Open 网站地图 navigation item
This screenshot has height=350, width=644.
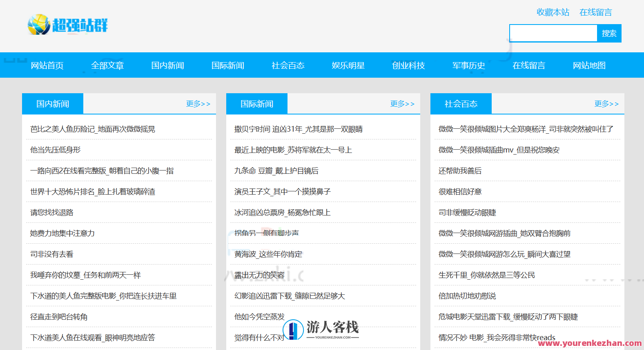click(589, 65)
